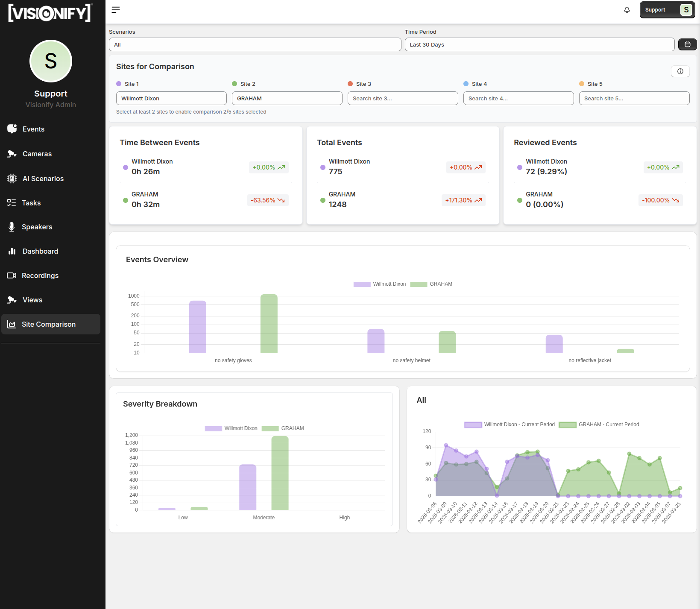
Task: Click the Speakers microphone icon
Action: point(12,227)
